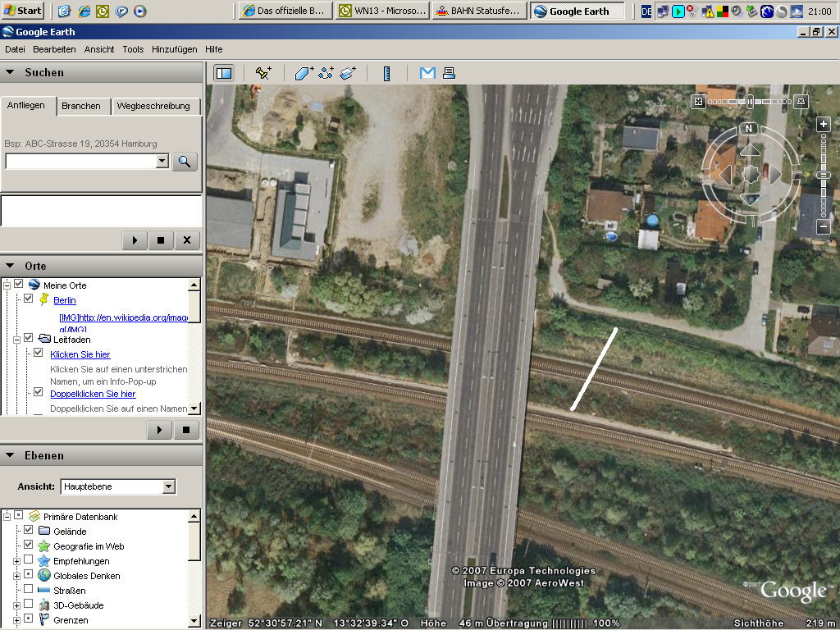Viewport: 840px width, 630px height.
Task: Open the Hinzufügen menu
Action: [174, 49]
